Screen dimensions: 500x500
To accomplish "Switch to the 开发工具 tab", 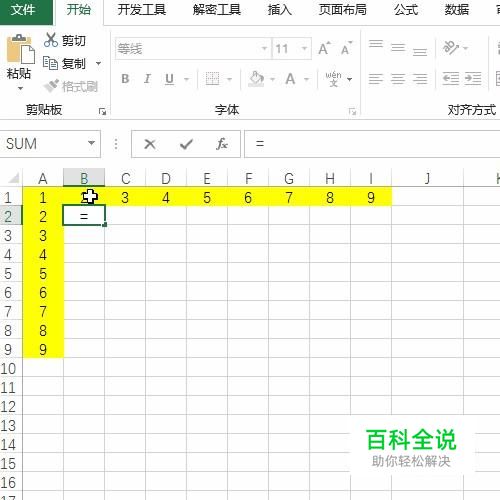I will coord(142,10).
